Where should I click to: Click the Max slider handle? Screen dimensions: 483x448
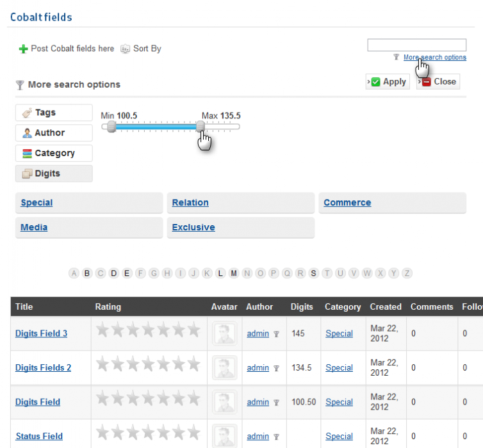point(201,127)
